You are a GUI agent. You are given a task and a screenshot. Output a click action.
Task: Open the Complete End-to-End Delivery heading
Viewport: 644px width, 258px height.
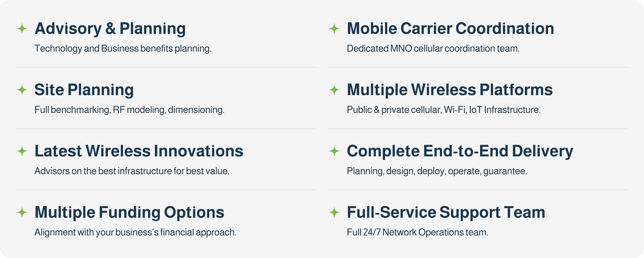click(x=460, y=151)
